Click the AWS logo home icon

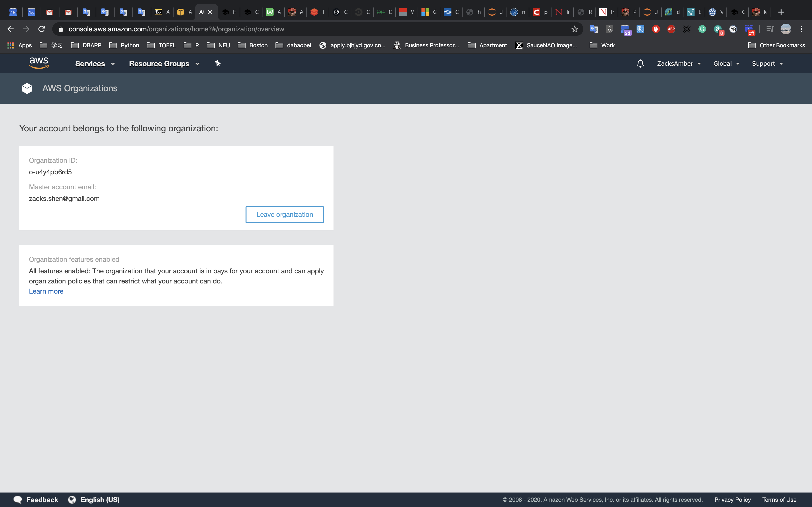coord(39,63)
